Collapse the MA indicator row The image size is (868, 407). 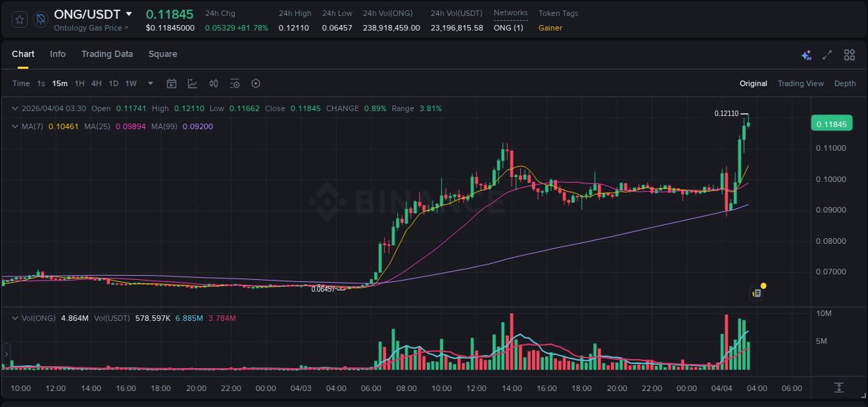pos(15,126)
